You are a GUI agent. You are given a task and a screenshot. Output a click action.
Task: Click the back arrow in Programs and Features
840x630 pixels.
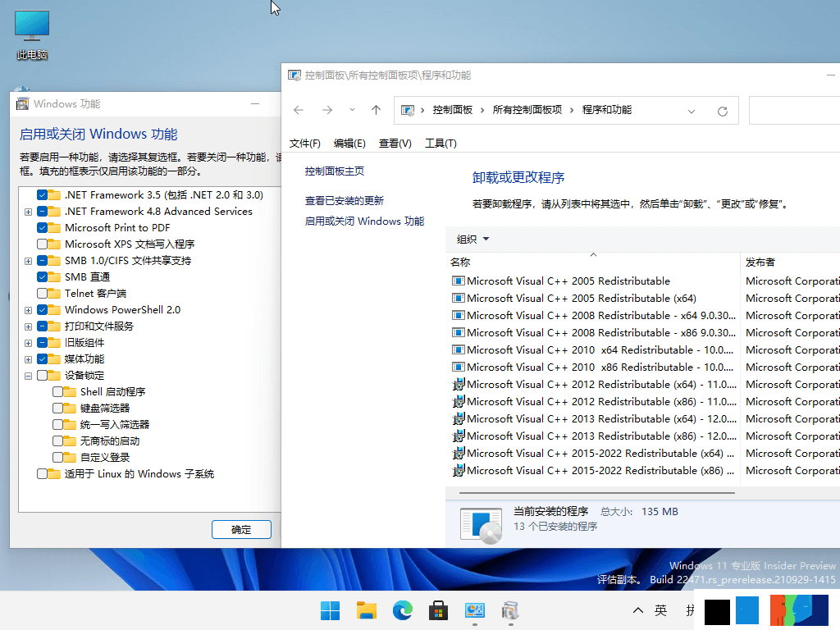[x=299, y=111]
